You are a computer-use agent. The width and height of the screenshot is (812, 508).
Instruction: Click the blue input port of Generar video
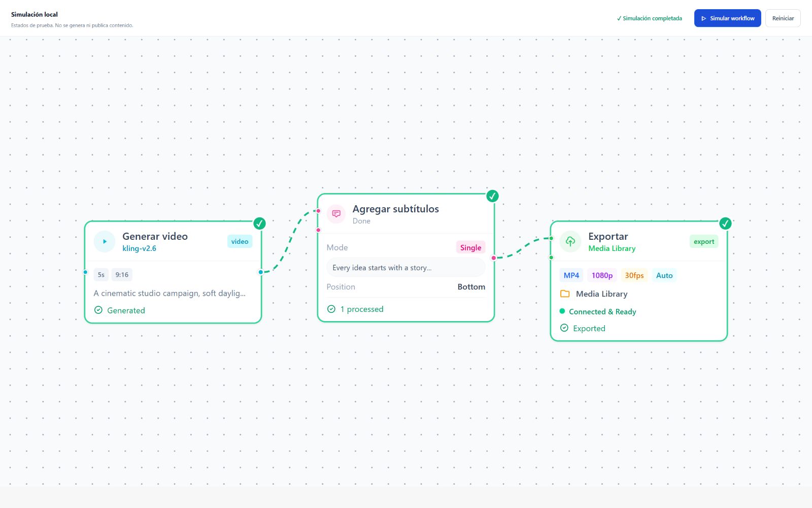tap(85, 272)
